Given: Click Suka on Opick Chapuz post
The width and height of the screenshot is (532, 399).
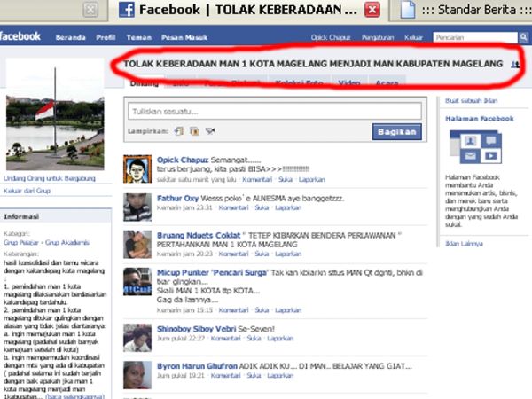Looking at the screenshot, I should (x=286, y=179).
